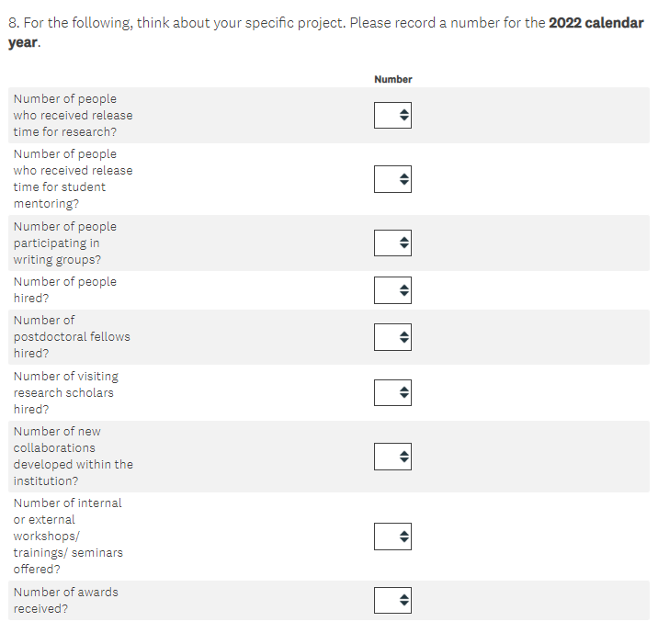The height and width of the screenshot is (644, 658).
Task: Open the dropdown for release time for research
Action: [392, 115]
